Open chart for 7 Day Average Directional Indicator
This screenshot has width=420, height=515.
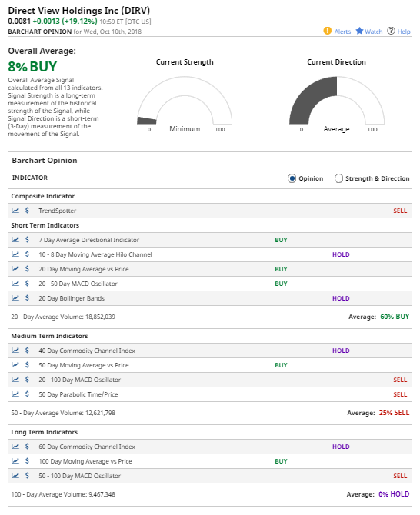15,239
